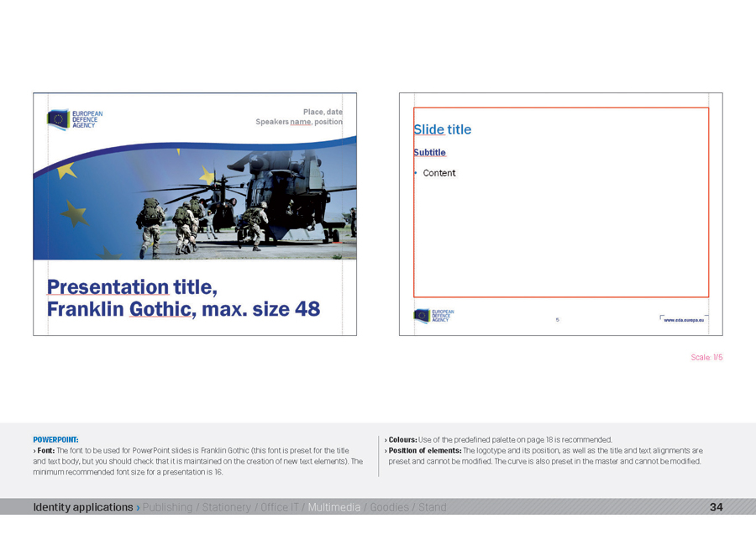This screenshot has height=535, width=756.
Task: Select the Place, date text
Action: pos(323,112)
